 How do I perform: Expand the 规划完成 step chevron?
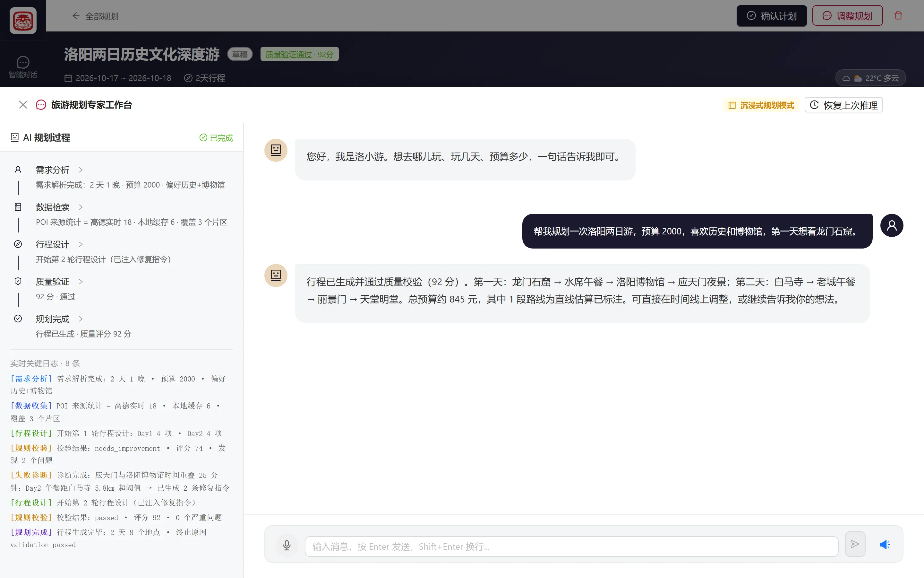pos(81,319)
